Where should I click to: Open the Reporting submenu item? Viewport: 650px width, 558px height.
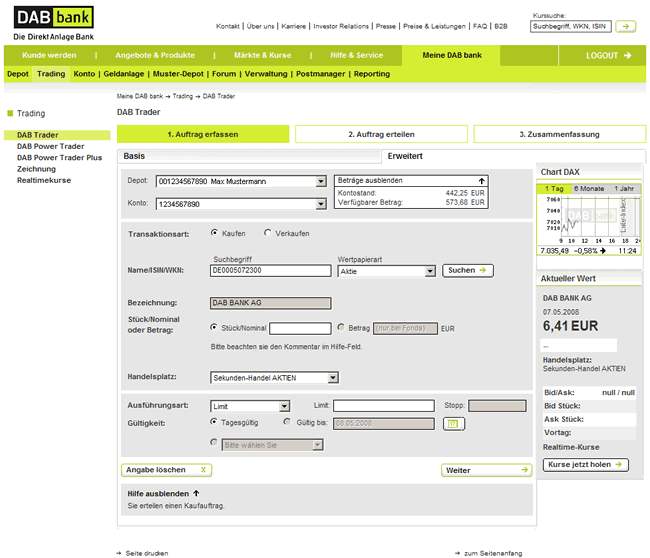point(372,74)
